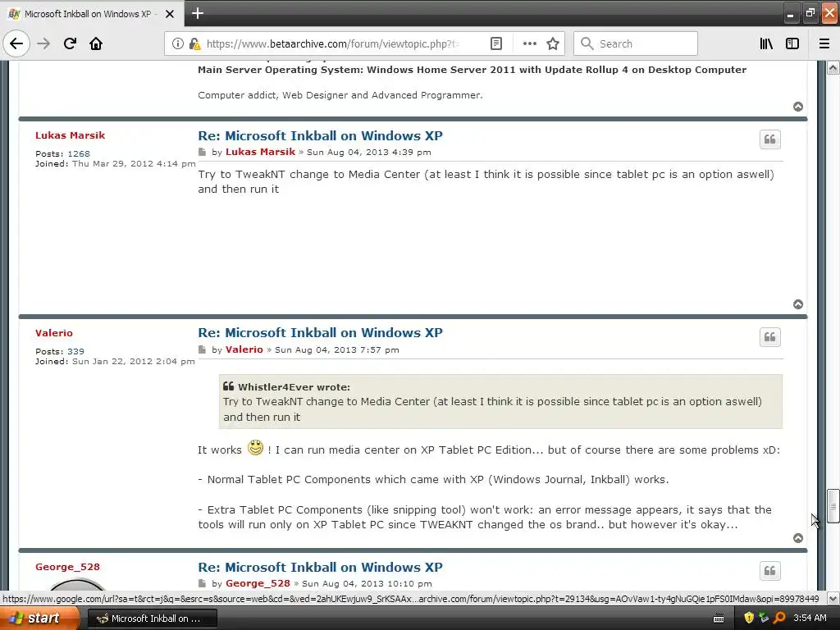The height and width of the screenshot is (630, 840).
Task: Click the security shield tray icon
Action: coord(749,619)
